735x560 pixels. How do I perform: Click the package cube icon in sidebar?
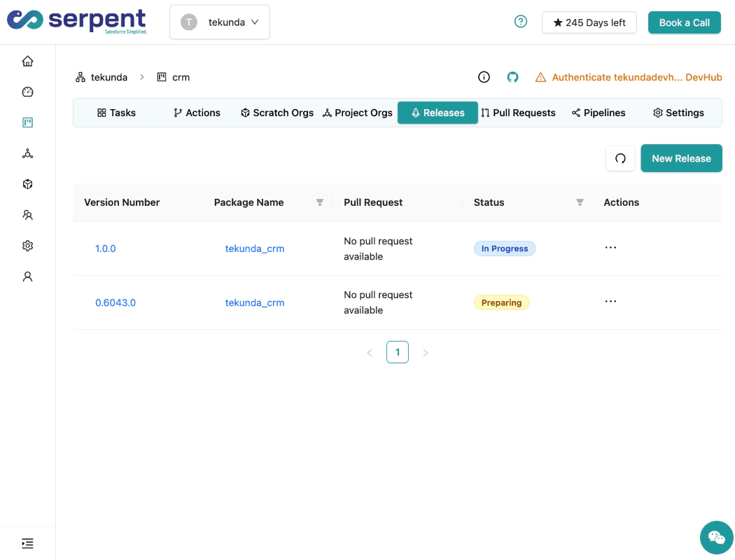(27, 184)
